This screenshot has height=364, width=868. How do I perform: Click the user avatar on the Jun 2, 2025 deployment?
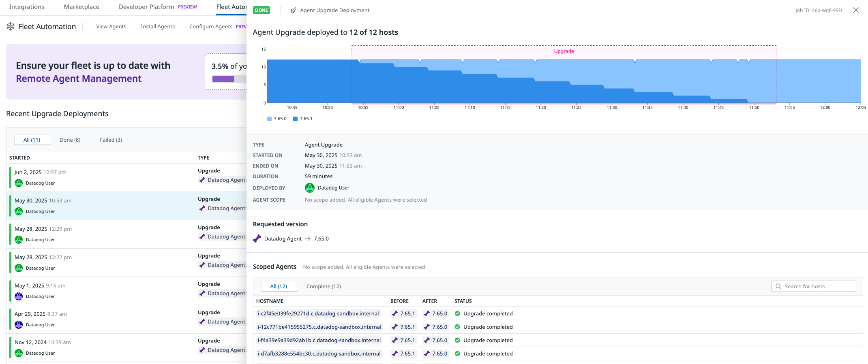tap(19, 183)
